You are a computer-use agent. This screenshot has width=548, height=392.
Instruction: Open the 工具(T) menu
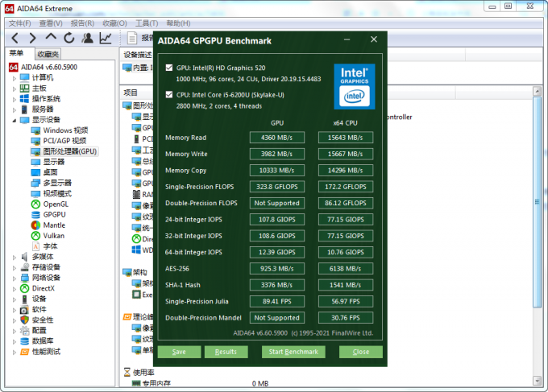(147, 23)
